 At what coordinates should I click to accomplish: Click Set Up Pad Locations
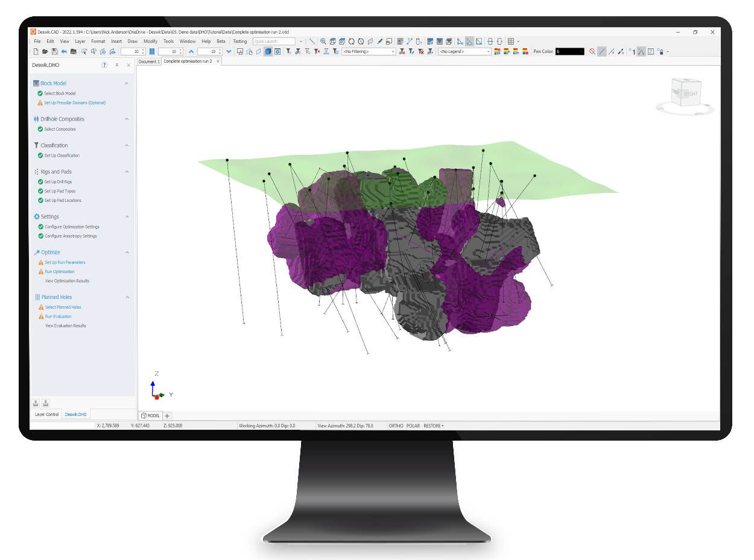(63, 200)
